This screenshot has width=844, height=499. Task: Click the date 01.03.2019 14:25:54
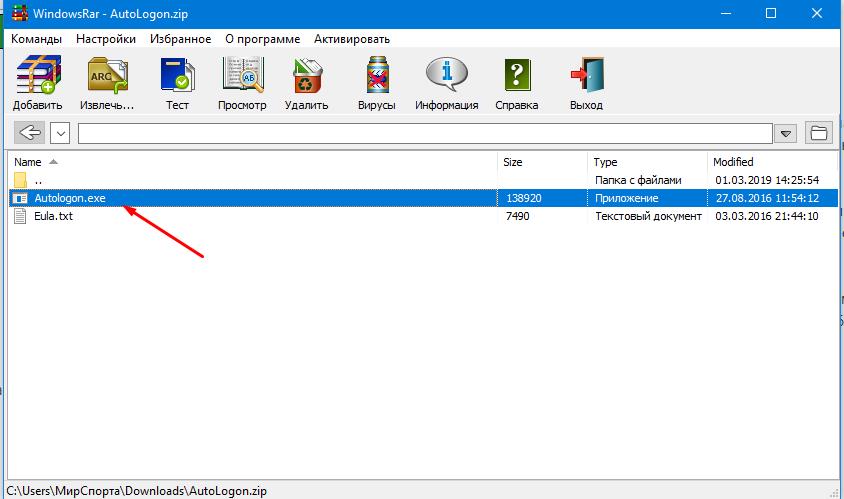(768, 180)
